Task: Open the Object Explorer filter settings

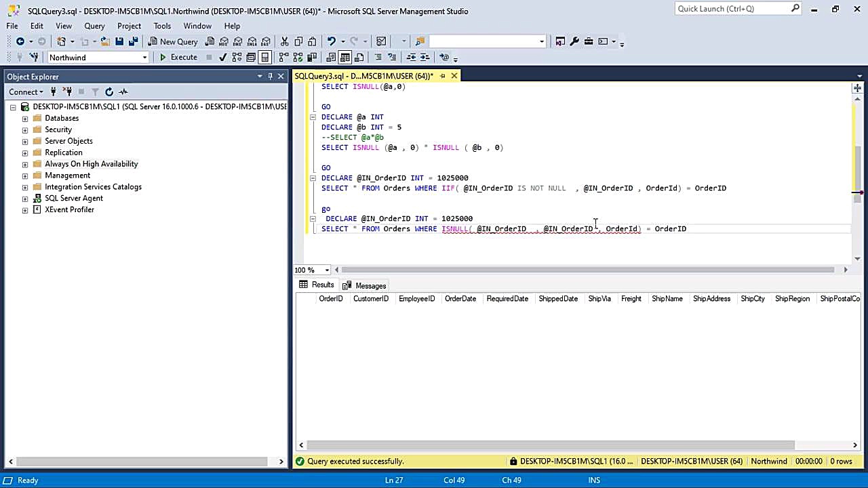Action: pyautogui.click(x=96, y=91)
